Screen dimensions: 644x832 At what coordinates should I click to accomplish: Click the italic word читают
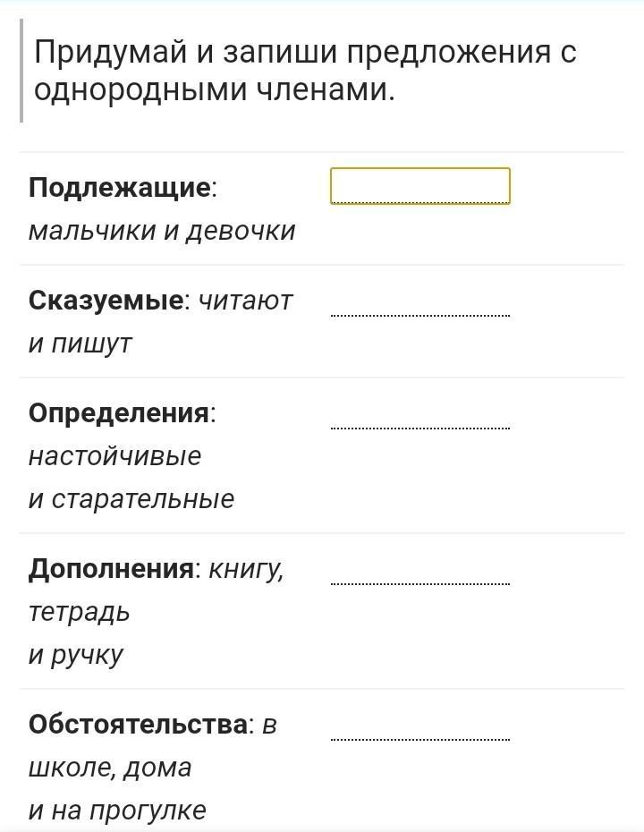click(x=245, y=301)
